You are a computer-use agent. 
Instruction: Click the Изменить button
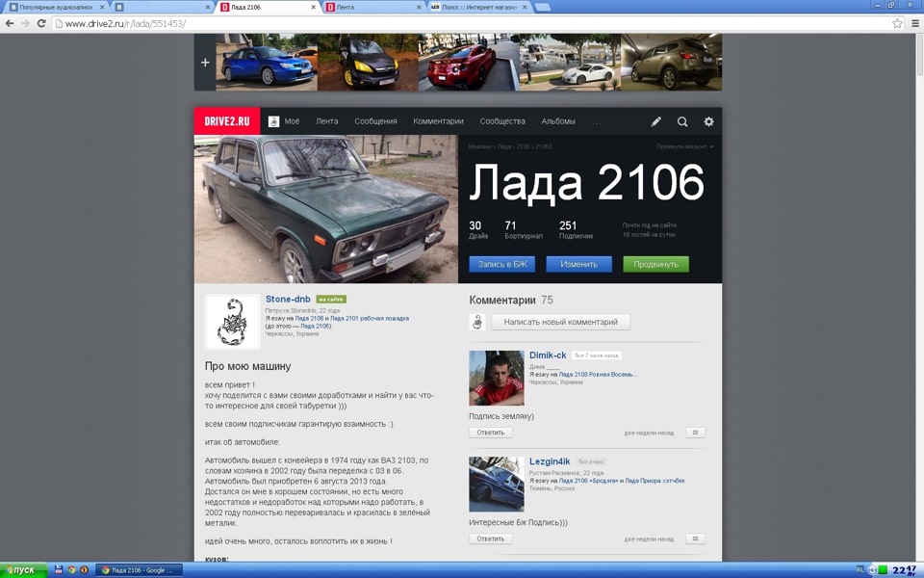pyautogui.click(x=578, y=264)
